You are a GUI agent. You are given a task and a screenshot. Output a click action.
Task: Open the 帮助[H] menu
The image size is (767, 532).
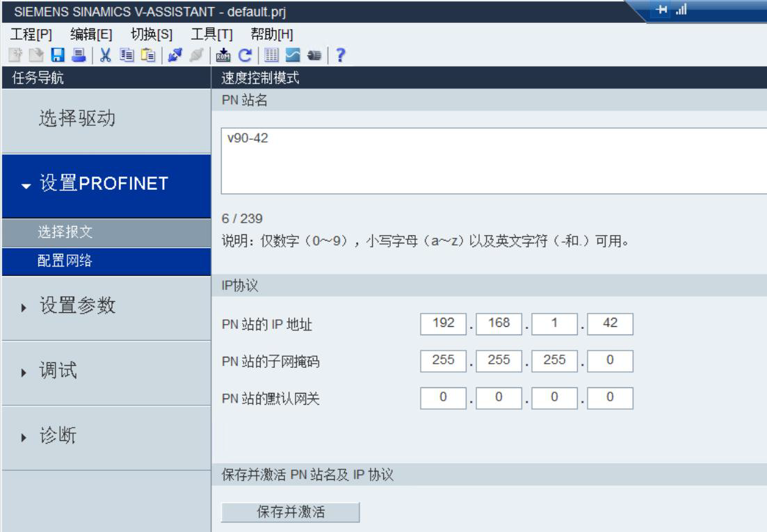coord(272,34)
